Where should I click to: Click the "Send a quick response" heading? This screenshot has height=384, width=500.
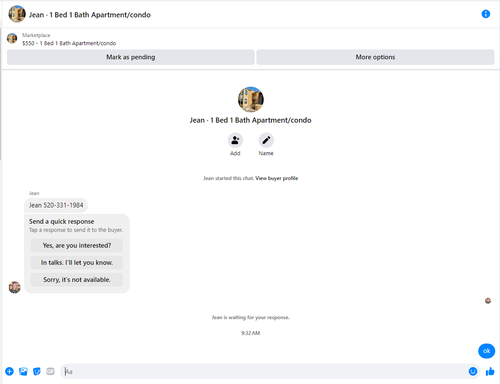pyautogui.click(x=61, y=222)
